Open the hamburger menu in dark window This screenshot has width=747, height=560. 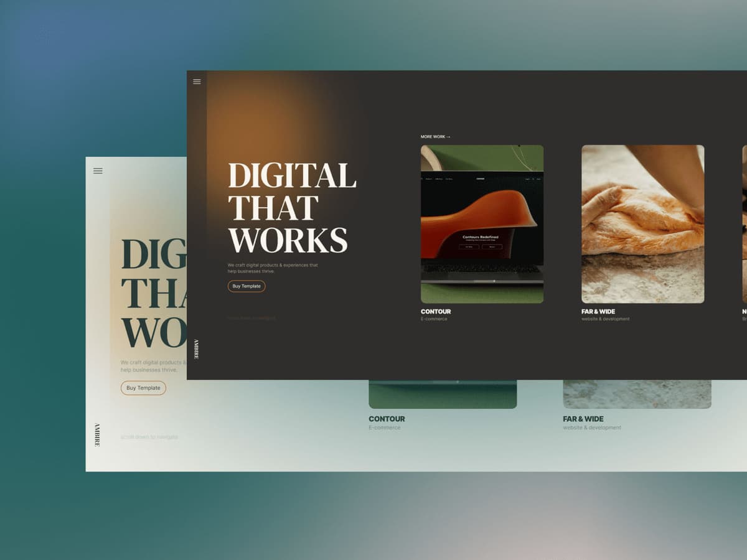[197, 82]
